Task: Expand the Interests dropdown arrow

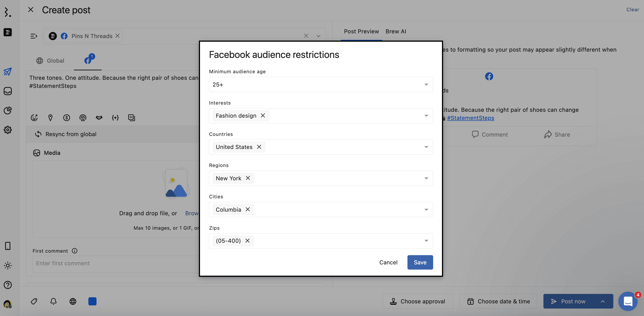Action: coord(426,116)
